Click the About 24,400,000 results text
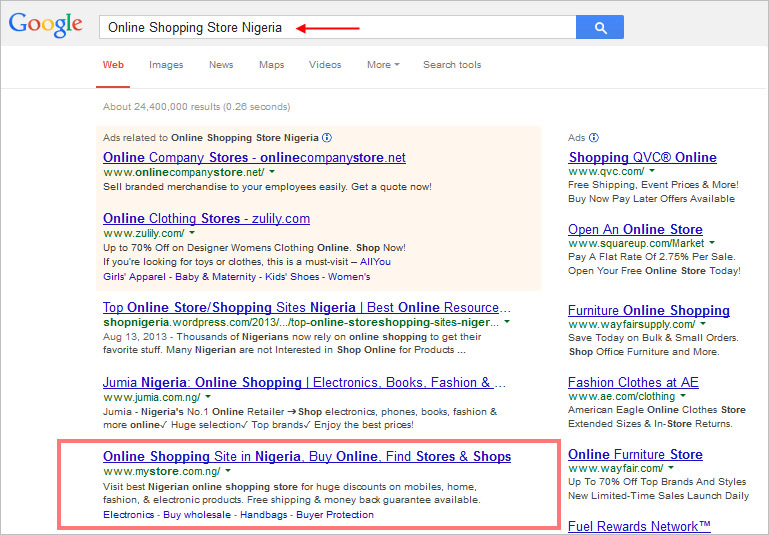 pos(197,107)
